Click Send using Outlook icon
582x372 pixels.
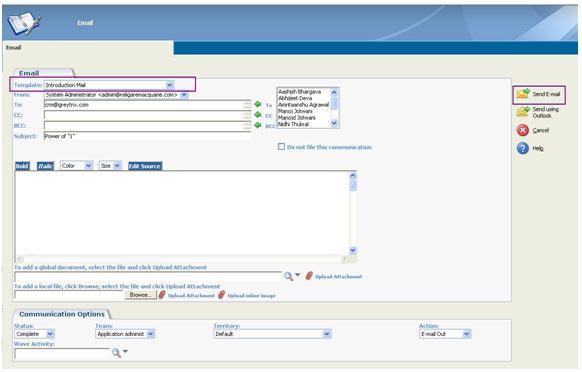[523, 112]
